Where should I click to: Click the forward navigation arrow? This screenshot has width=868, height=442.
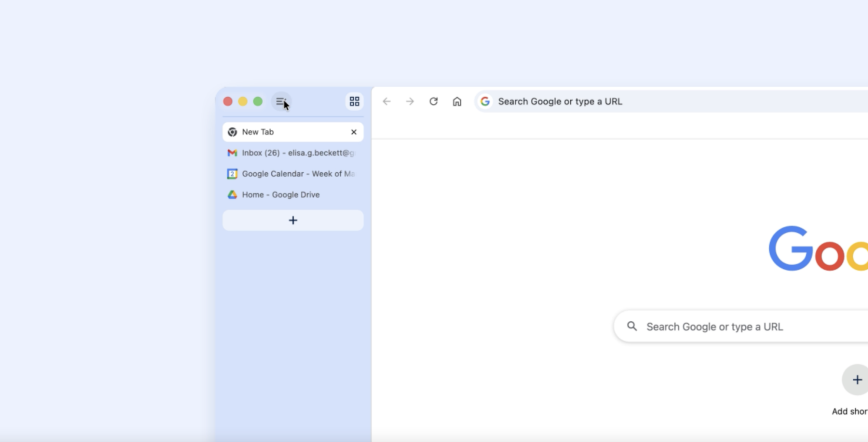click(x=410, y=101)
